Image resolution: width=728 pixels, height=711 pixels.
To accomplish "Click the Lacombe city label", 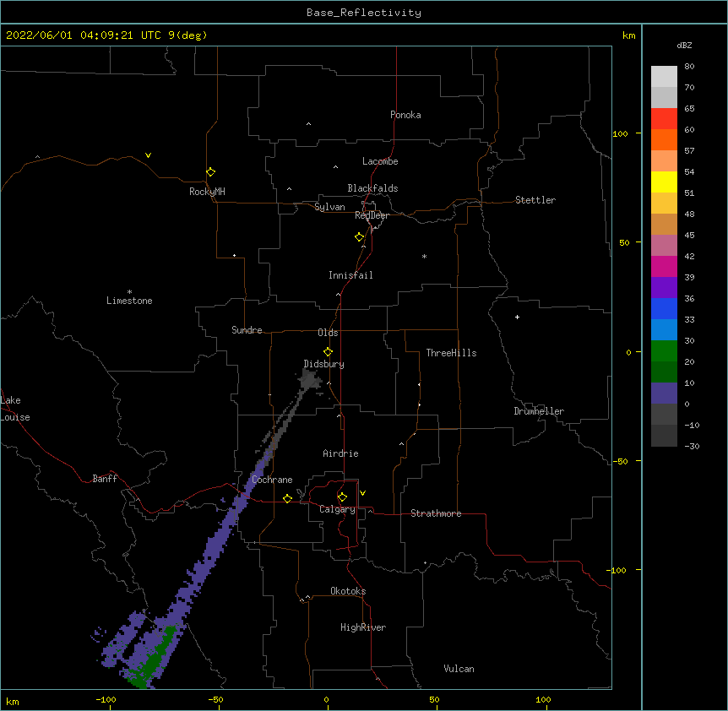I will click(380, 161).
